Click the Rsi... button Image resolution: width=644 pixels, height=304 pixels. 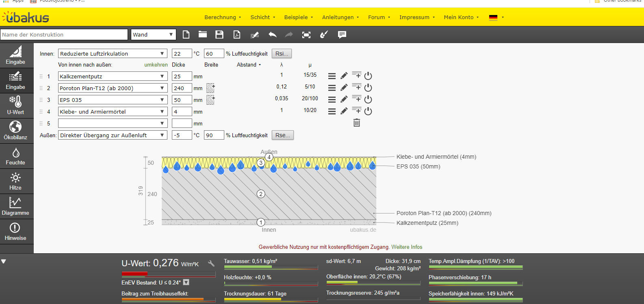click(x=282, y=54)
